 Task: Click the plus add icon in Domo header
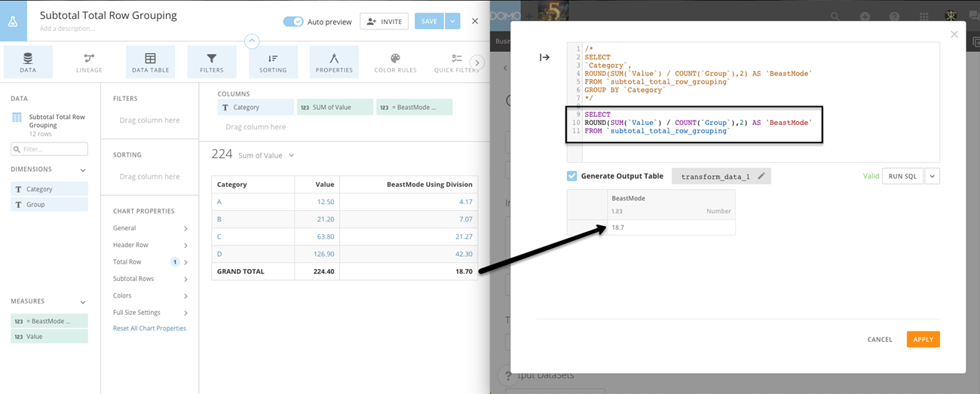click(x=865, y=17)
